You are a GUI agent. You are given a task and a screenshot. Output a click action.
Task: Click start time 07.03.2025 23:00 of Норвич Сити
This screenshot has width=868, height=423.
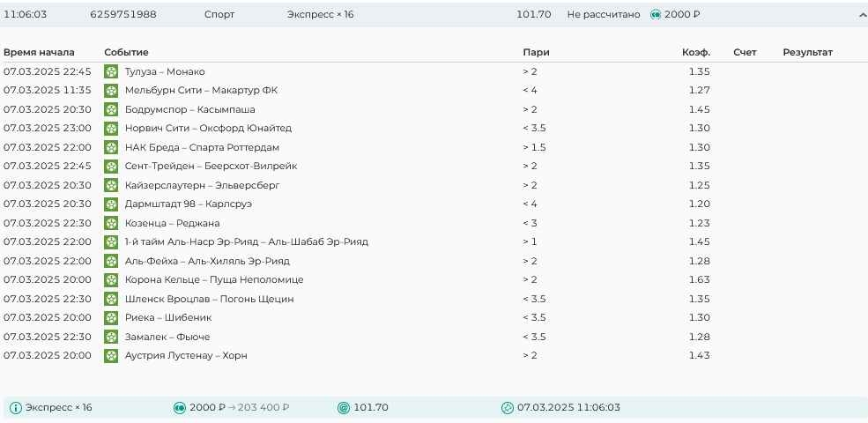(47, 129)
